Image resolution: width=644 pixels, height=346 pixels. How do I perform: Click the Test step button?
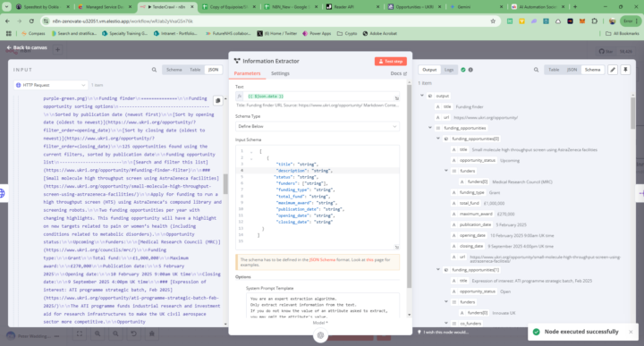pos(391,61)
